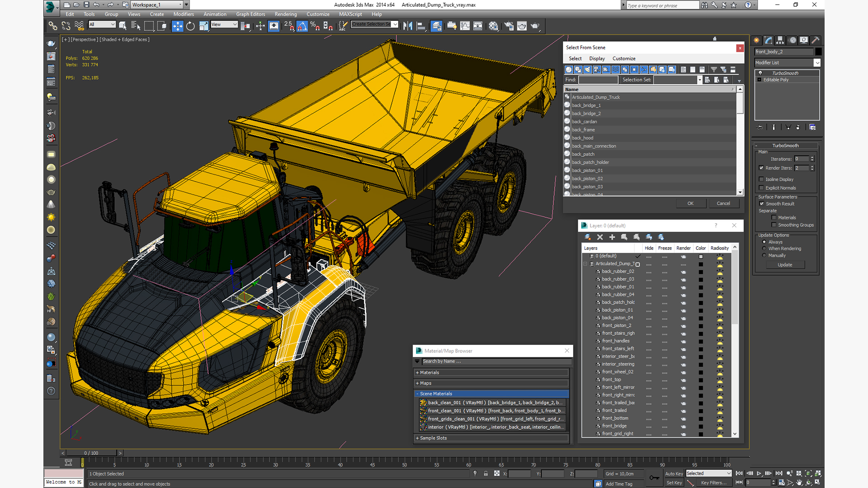The image size is (868, 488).
Task: Open the Graph Editors menu
Action: 250,14
